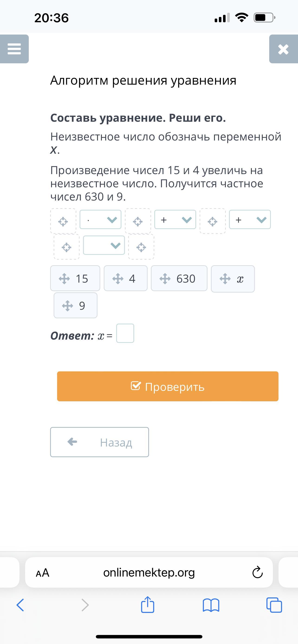Viewport: 298px width, 644px height.
Task: Click the Проверить button
Action: coord(168,386)
